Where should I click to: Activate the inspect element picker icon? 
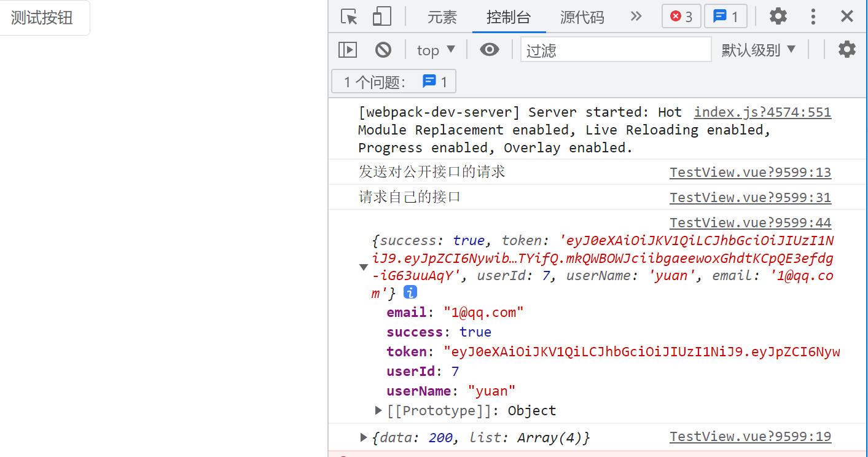pyautogui.click(x=349, y=17)
